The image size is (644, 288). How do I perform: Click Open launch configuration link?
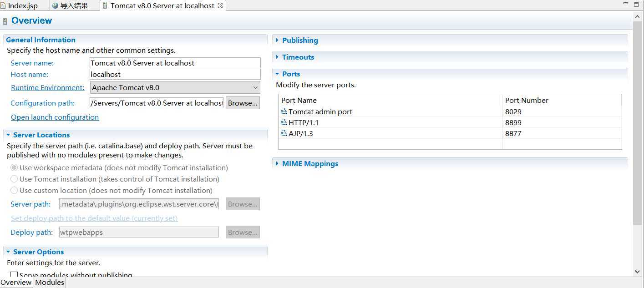(x=55, y=117)
